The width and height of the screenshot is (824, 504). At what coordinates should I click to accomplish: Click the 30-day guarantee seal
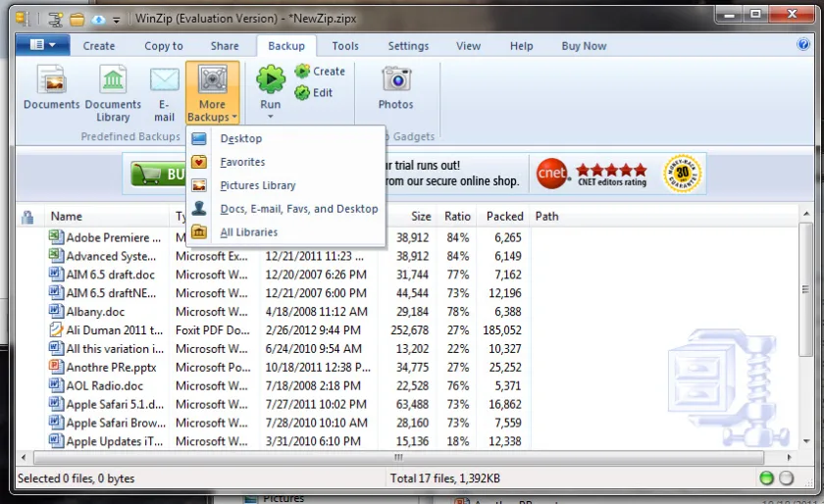point(682,174)
